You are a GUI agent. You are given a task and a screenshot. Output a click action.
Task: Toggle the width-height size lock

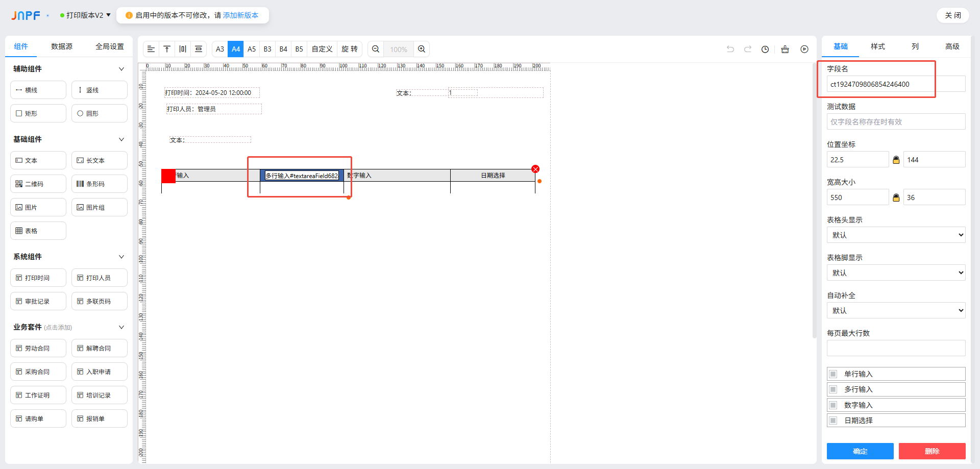tap(896, 198)
